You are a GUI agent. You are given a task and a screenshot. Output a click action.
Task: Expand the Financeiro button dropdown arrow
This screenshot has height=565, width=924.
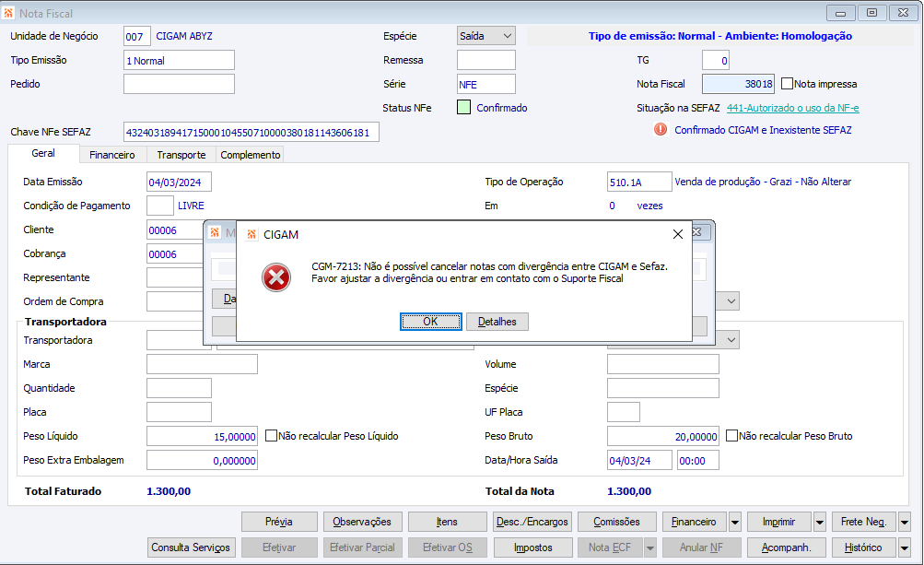[735, 522]
